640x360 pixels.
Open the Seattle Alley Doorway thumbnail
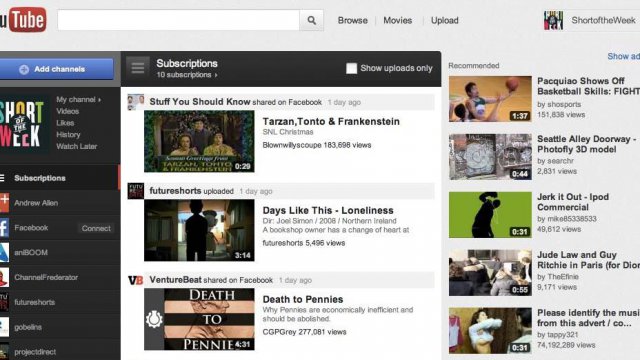[x=490, y=157]
